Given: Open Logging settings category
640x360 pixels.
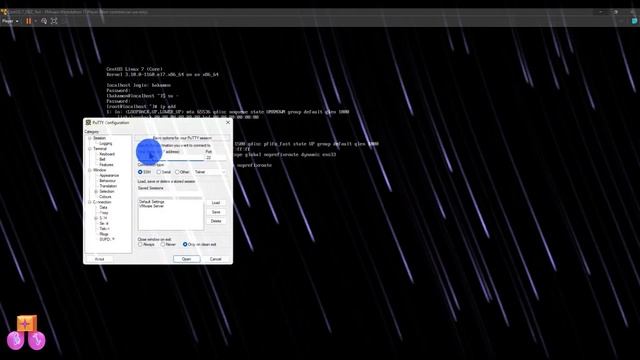Looking at the screenshot, I should point(106,144).
